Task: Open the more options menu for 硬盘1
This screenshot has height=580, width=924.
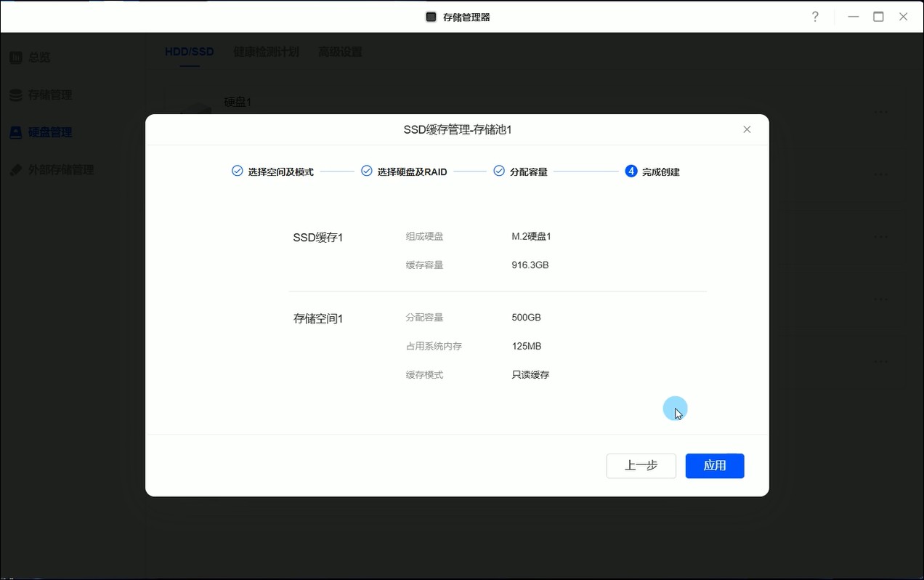Action: point(880,113)
